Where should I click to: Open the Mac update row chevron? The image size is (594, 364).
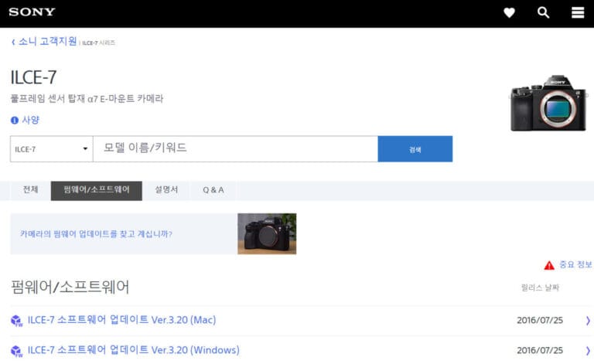pyautogui.click(x=588, y=321)
